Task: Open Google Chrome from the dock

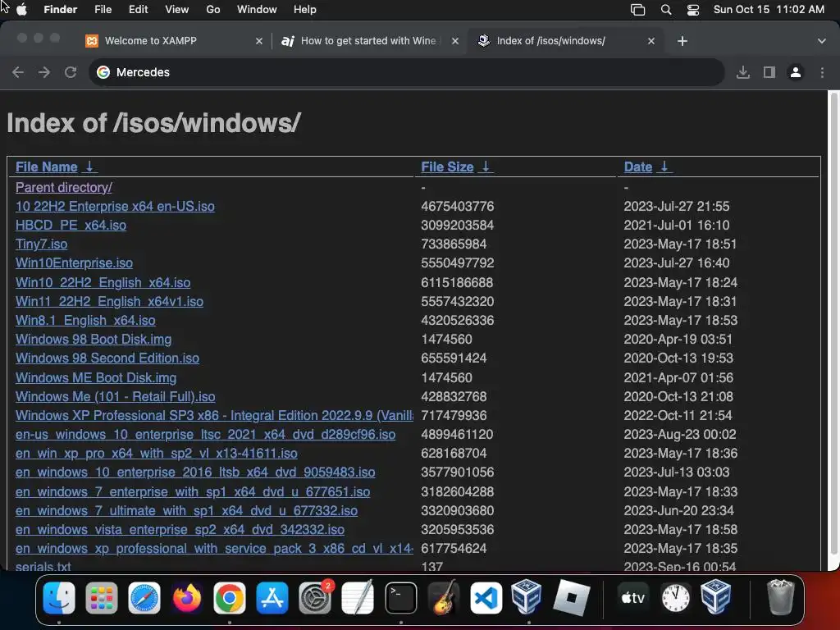Action: click(x=230, y=597)
